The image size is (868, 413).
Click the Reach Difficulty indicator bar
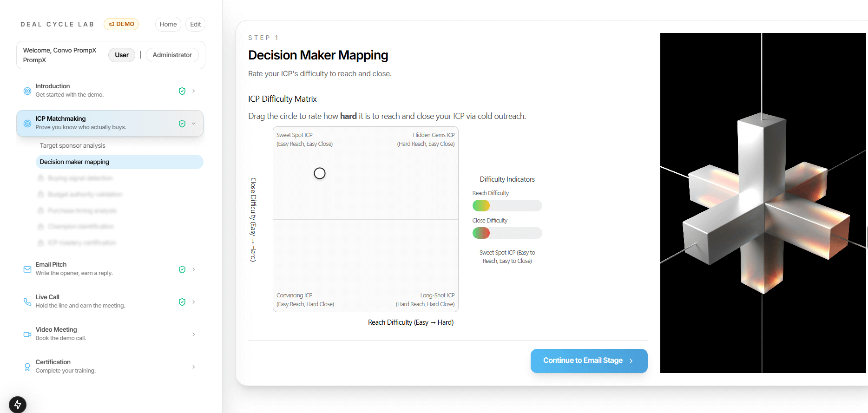pyautogui.click(x=507, y=205)
